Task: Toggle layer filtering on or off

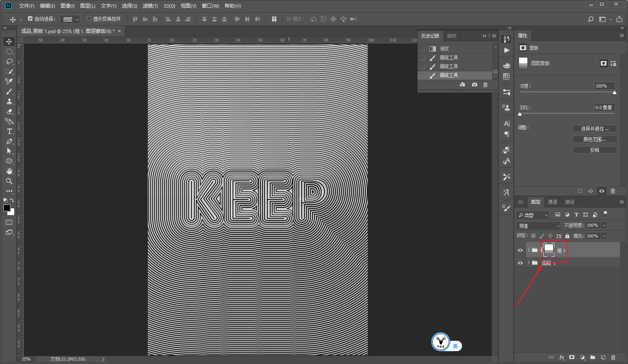Action: coord(605,214)
